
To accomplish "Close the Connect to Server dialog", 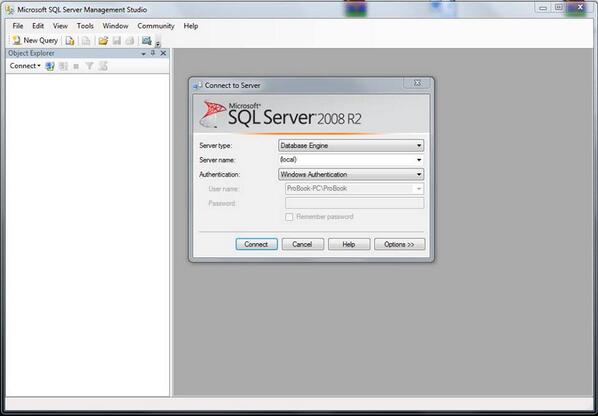I will tap(417, 83).
